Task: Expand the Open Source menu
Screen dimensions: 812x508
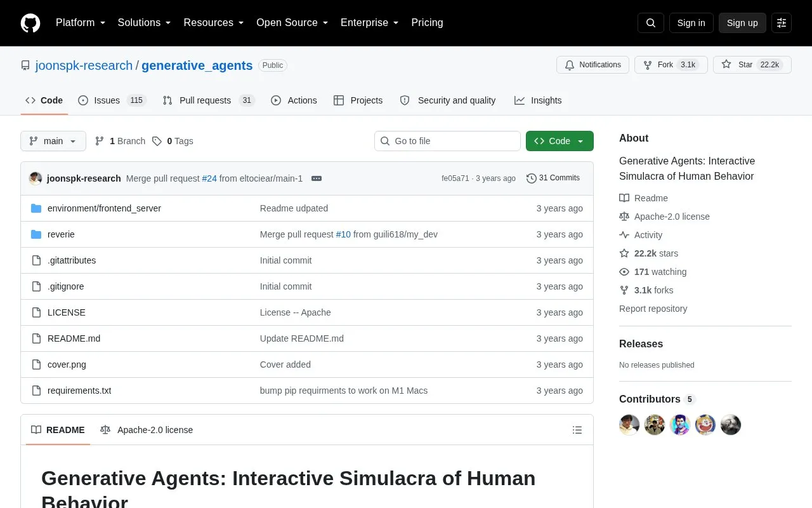Action: (292, 23)
